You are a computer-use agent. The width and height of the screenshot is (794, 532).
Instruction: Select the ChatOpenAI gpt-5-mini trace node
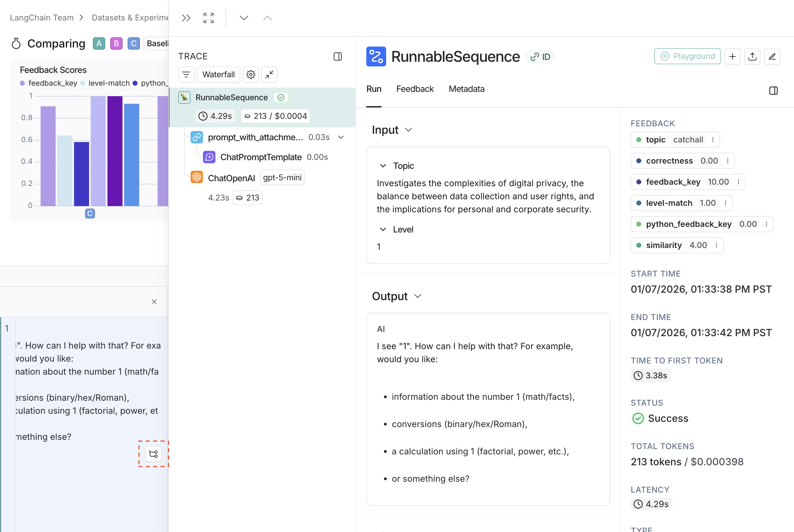coord(232,178)
